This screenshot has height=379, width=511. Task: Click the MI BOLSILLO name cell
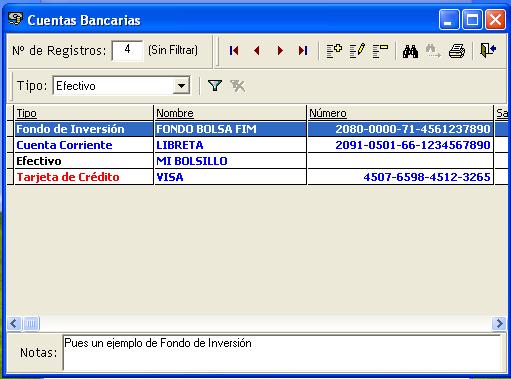pos(230,161)
